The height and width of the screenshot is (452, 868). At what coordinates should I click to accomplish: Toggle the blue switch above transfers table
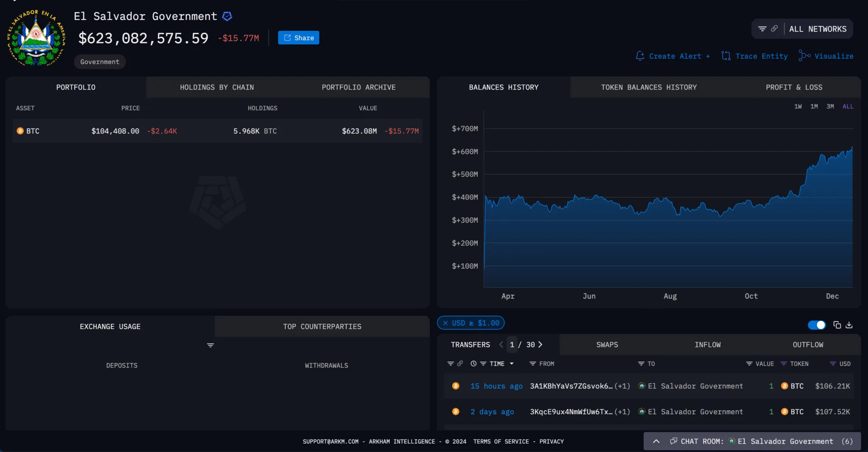point(816,325)
